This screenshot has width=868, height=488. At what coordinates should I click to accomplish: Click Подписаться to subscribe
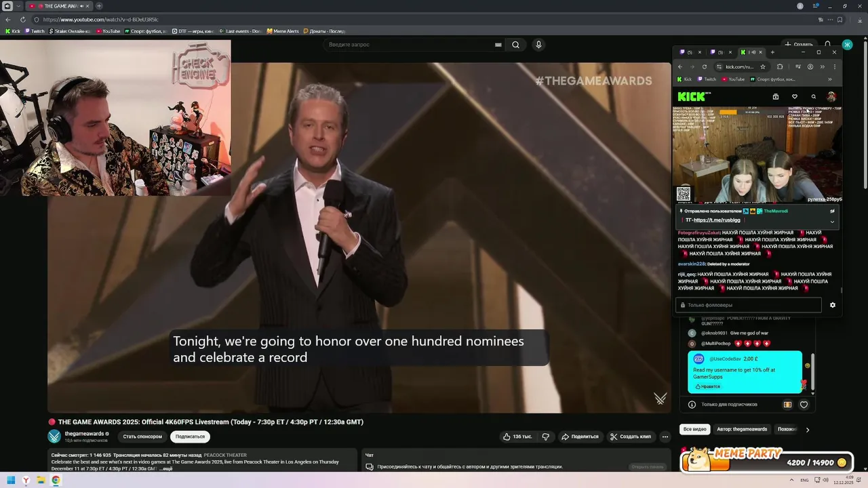pos(190,436)
